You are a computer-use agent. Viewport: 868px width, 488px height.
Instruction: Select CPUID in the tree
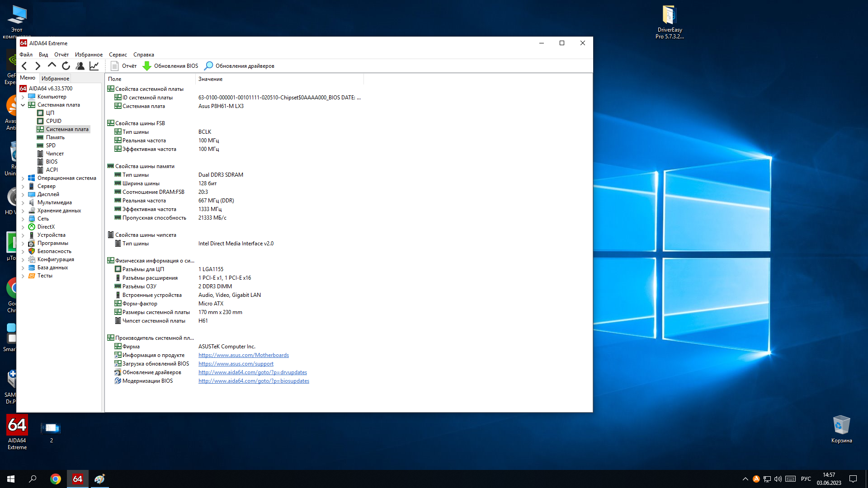tap(53, 121)
